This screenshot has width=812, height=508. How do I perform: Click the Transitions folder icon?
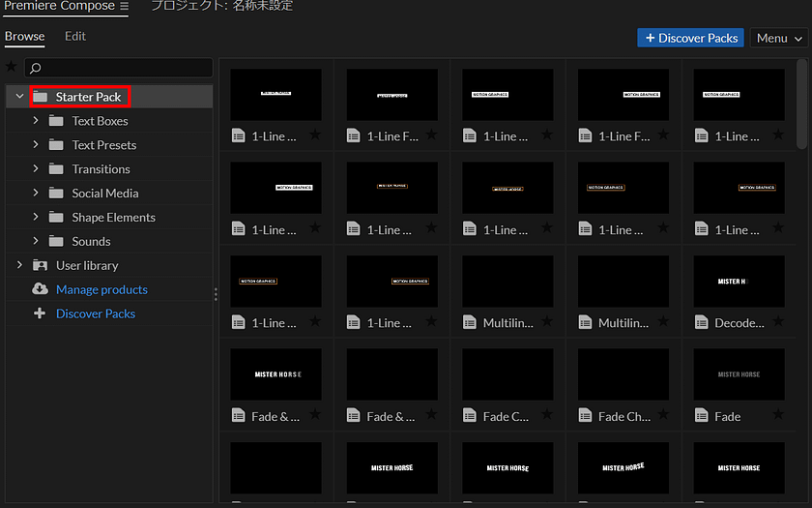tap(56, 169)
